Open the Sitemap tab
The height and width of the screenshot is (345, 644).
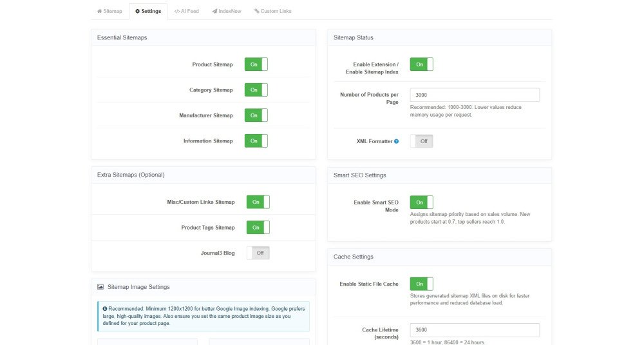pyautogui.click(x=109, y=11)
